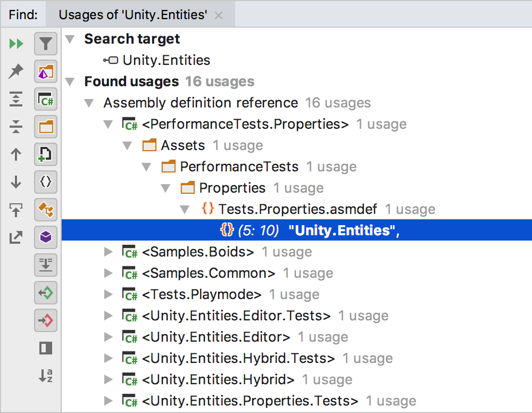Close the Usages of 'Unity.Entities' tab
The image size is (532, 413).
tap(219, 15)
